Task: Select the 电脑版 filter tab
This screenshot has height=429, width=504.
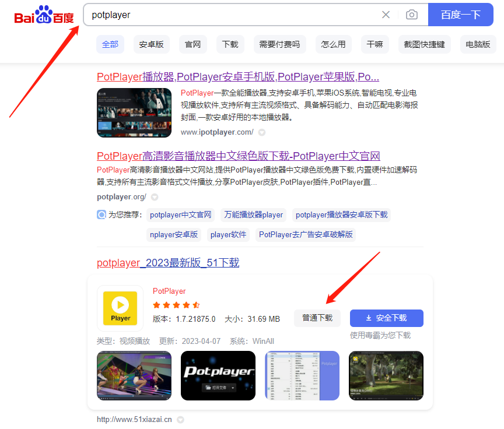Action: pos(478,44)
